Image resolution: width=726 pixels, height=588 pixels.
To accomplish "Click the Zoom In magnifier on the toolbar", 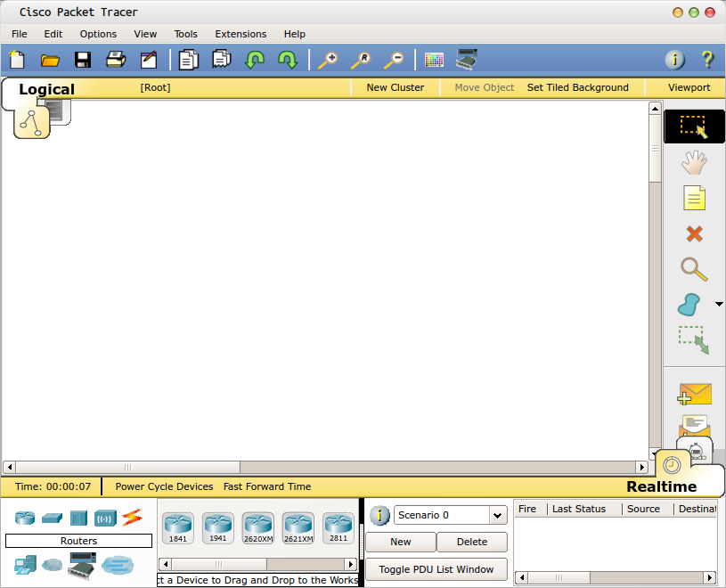I will pos(328,60).
